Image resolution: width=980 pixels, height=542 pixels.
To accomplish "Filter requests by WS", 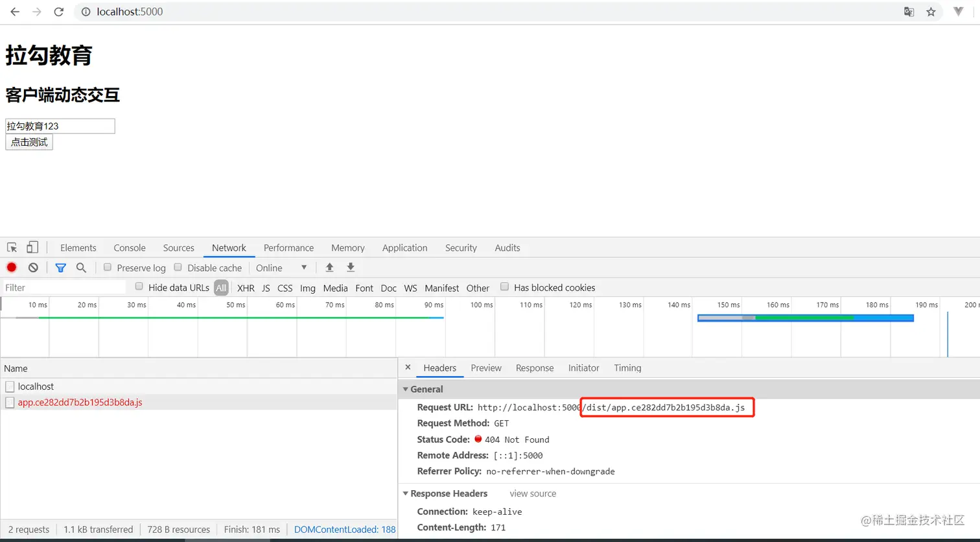I will pos(410,288).
